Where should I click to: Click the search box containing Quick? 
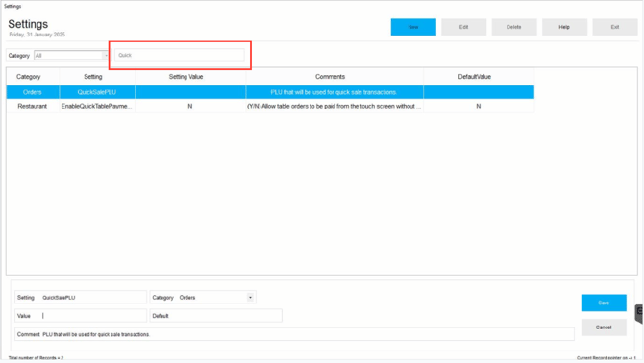[180, 55]
